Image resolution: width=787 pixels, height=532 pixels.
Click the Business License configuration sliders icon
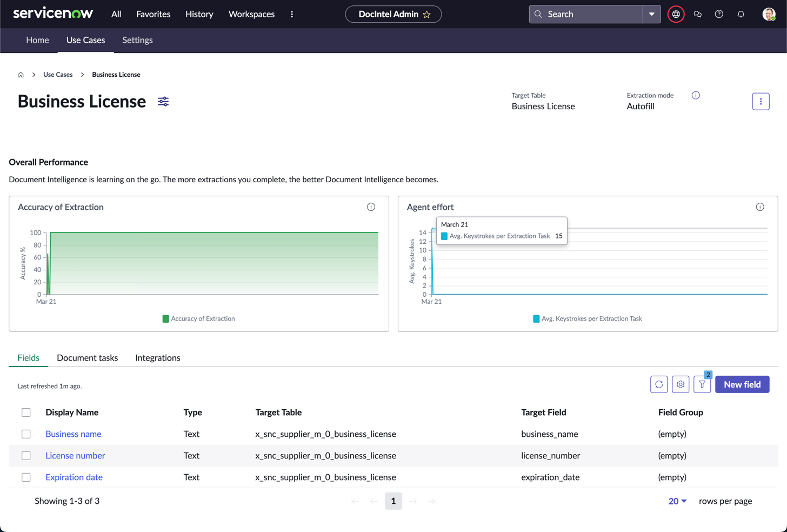[x=163, y=102]
